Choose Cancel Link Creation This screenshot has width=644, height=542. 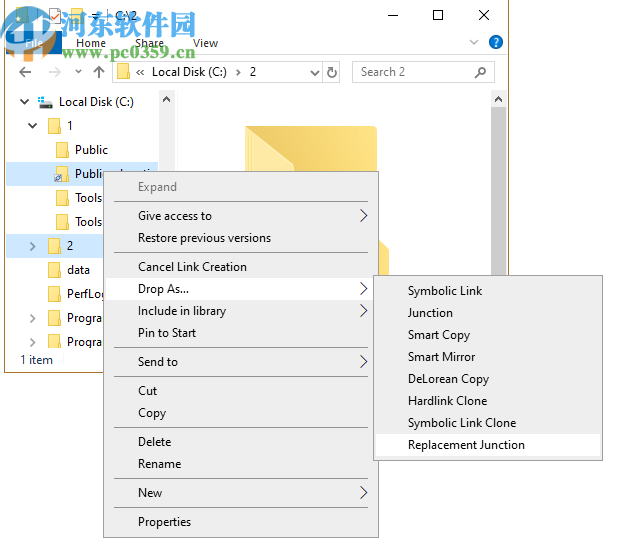[x=241, y=267]
